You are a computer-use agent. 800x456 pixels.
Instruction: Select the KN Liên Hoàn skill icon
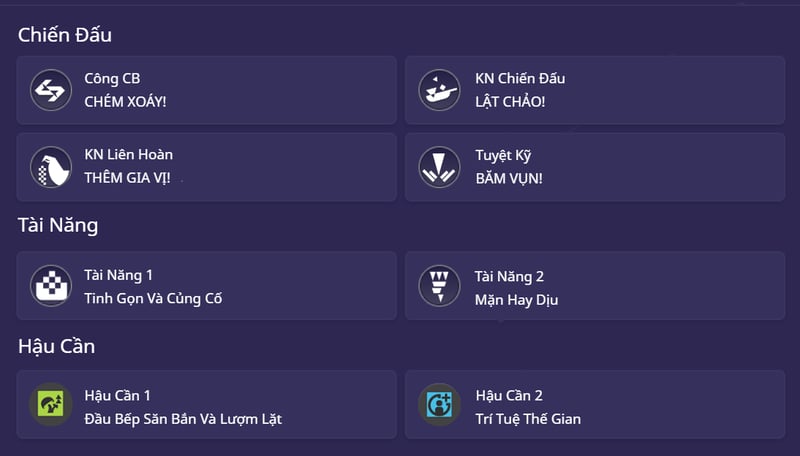point(50,167)
